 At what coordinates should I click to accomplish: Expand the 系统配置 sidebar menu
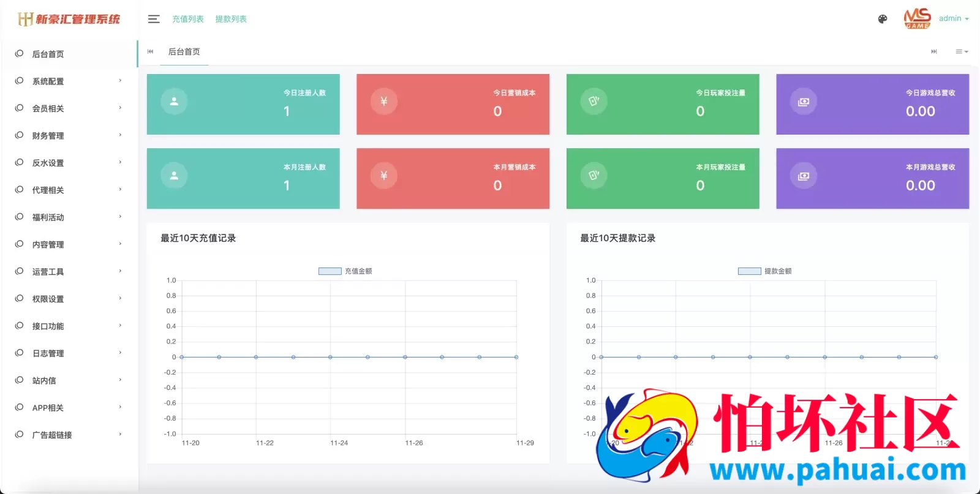click(x=69, y=81)
